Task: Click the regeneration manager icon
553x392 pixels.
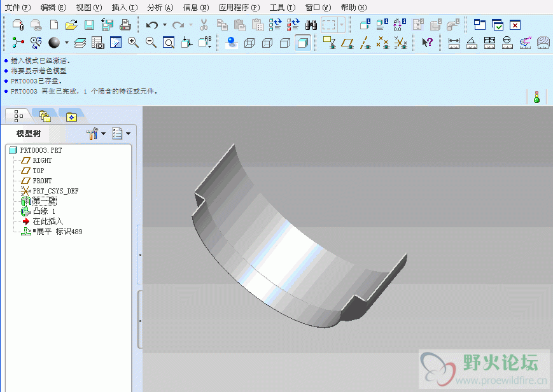Action: (x=293, y=25)
